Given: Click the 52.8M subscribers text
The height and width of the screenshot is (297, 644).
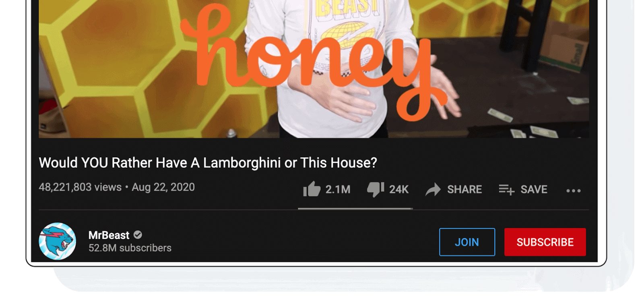Looking at the screenshot, I should [x=130, y=248].
